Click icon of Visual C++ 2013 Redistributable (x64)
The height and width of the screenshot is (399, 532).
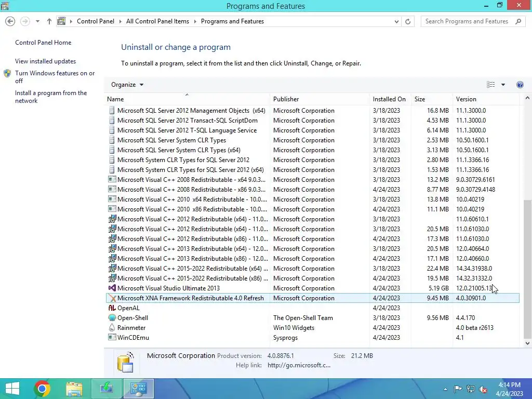pos(112,248)
